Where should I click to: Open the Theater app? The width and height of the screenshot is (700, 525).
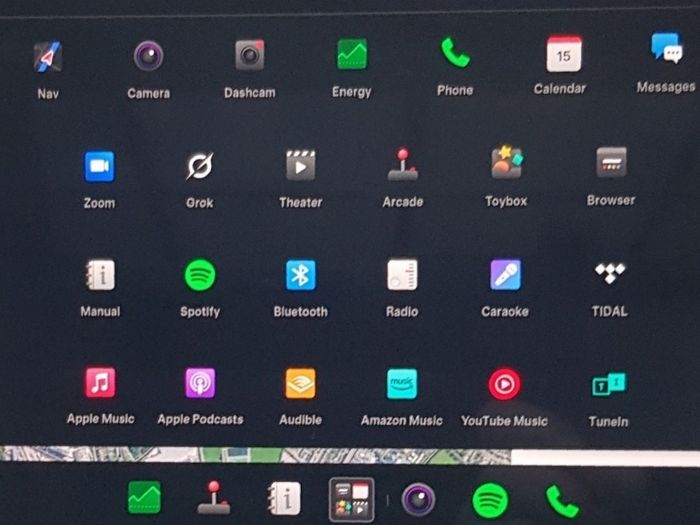point(300,165)
